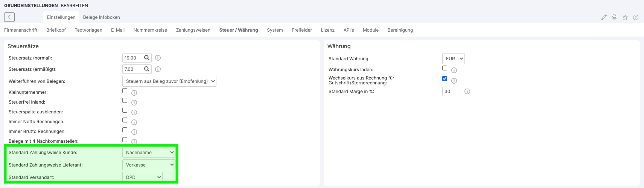This screenshot has height=188, width=644.
Task: Open the Firmenanschrift section
Action: [x=21, y=30]
